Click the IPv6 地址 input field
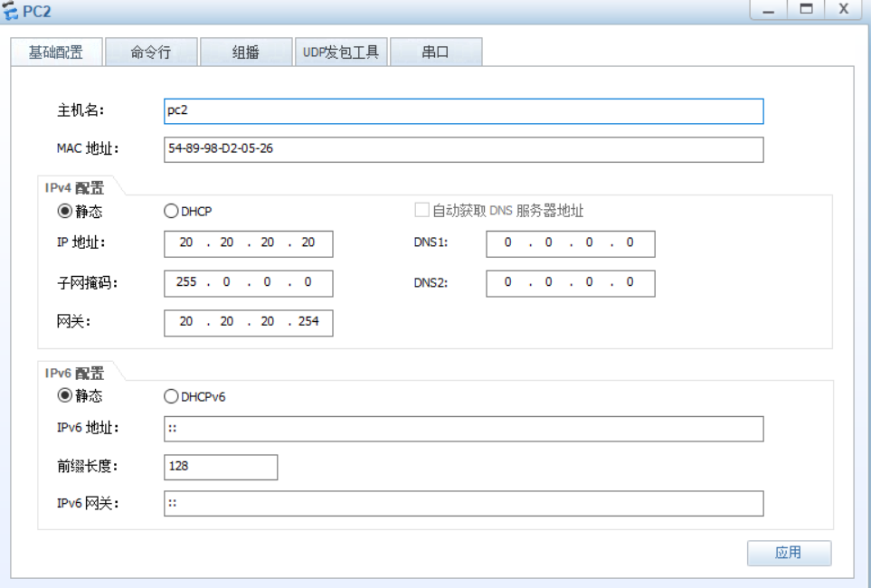The image size is (871, 588). click(x=464, y=429)
